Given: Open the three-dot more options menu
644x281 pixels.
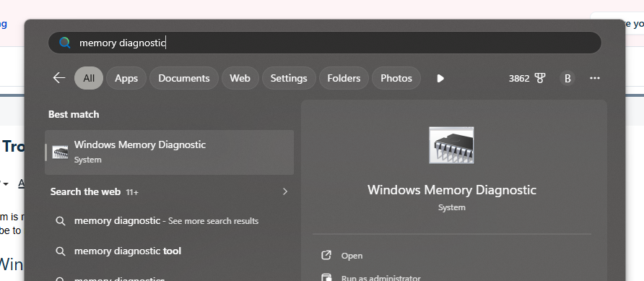Looking at the screenshot, I should point(595,78).
